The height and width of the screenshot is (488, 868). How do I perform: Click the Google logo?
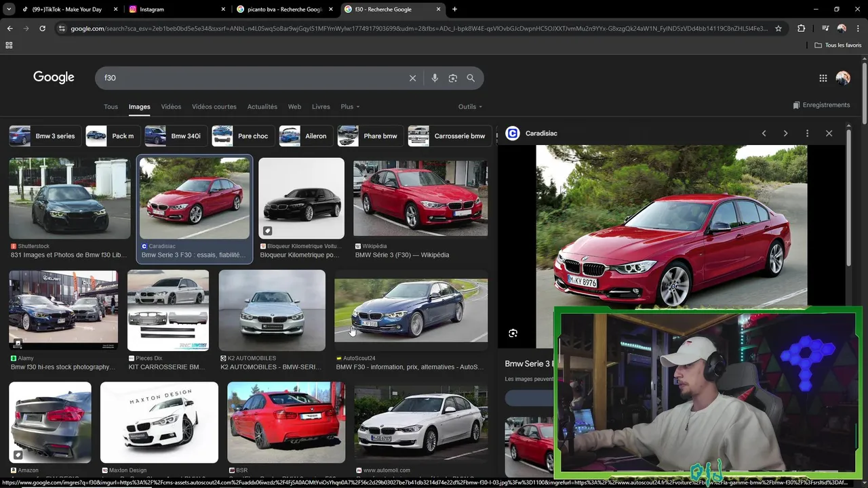coord(54,77)
